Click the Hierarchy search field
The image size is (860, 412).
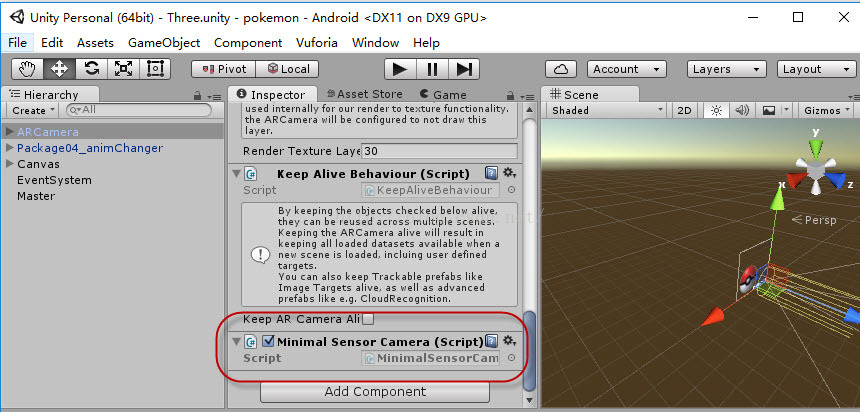click(x=138, y=110)
